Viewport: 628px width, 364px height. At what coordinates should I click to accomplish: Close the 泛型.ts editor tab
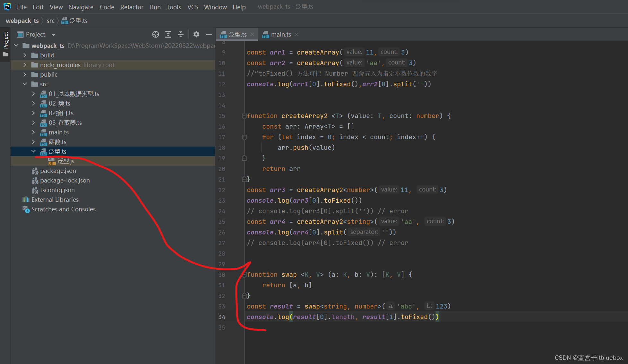click(252, 34)
